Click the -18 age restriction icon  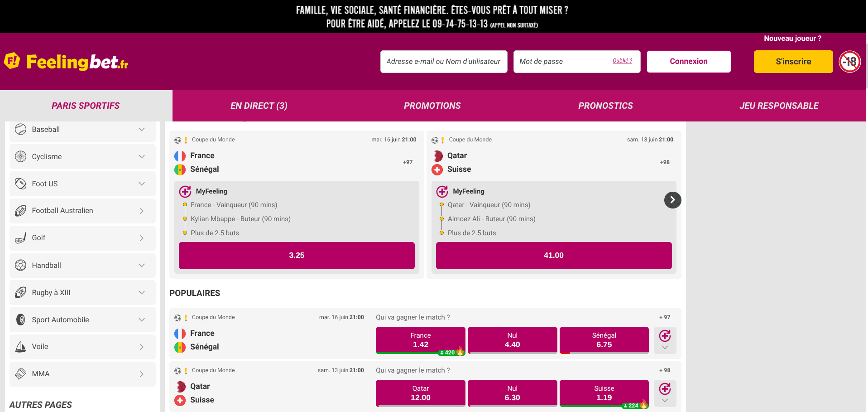pos(850,62)
